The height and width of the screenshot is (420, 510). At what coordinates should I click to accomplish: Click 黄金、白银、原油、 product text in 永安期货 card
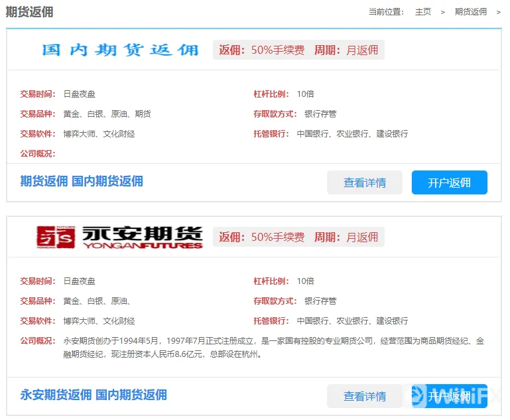tap(97, 301)
